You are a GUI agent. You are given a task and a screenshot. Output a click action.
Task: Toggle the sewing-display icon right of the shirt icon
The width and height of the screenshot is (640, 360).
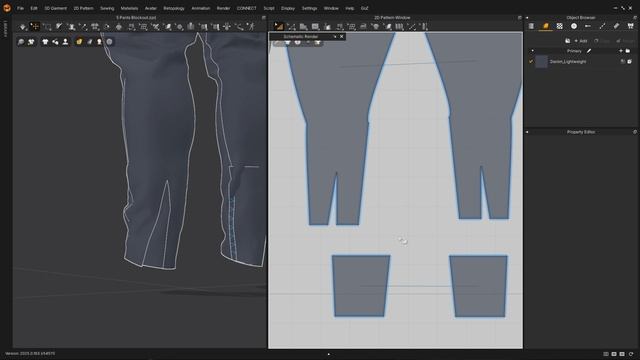coord(55,42)
